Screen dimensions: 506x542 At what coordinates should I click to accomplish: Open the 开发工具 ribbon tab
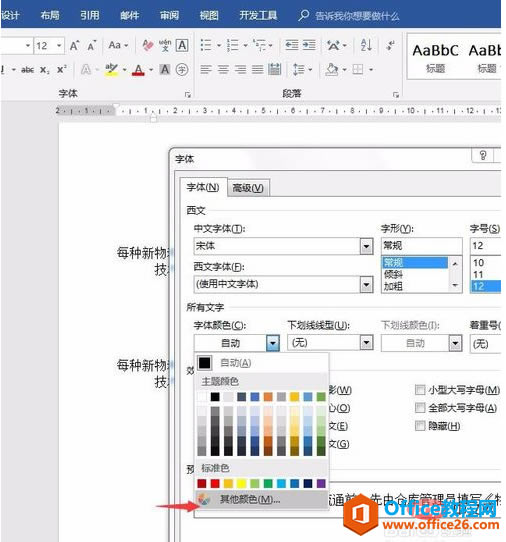tap(258, 15)
